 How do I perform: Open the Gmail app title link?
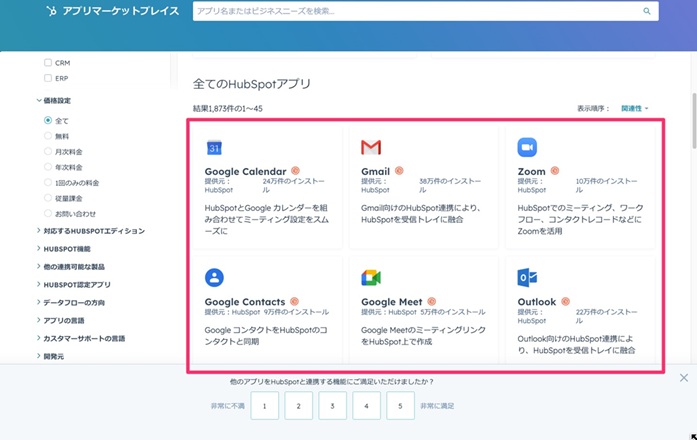376,171
